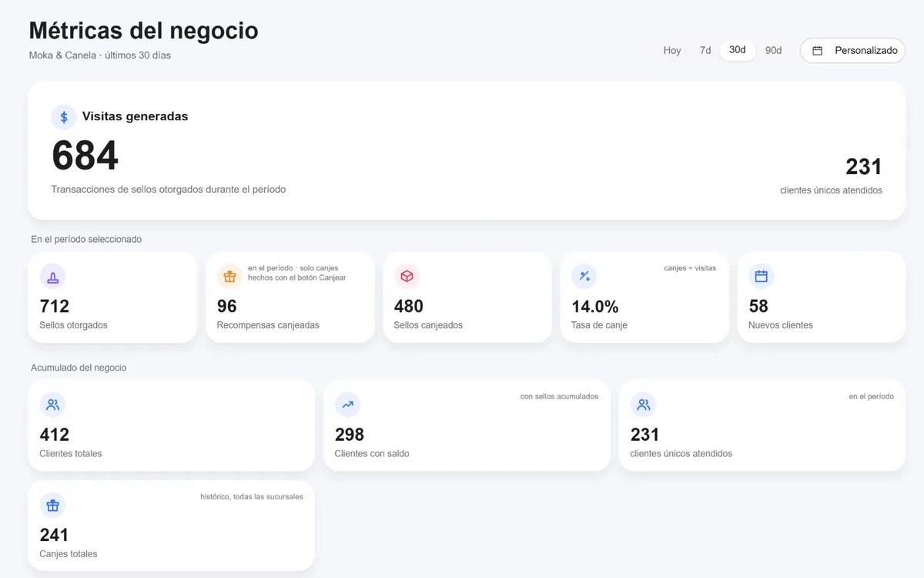Click the box icon above Sellos canjeados

pos(407,277)
